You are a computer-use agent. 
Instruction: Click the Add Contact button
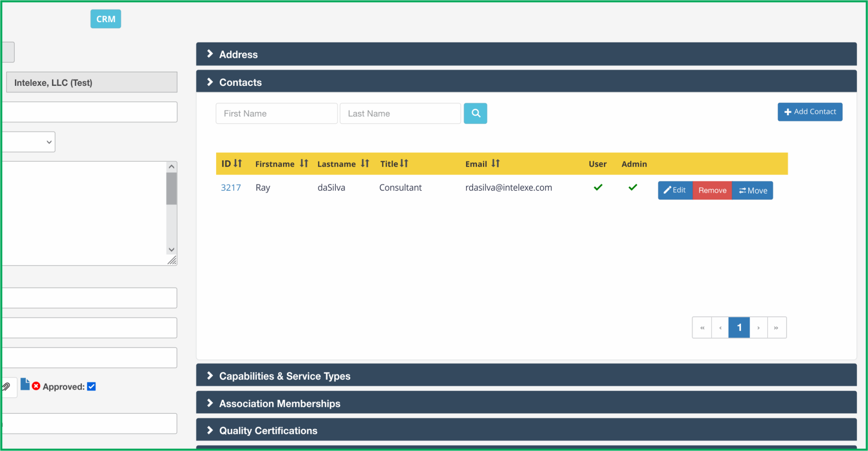click(810, 112)
